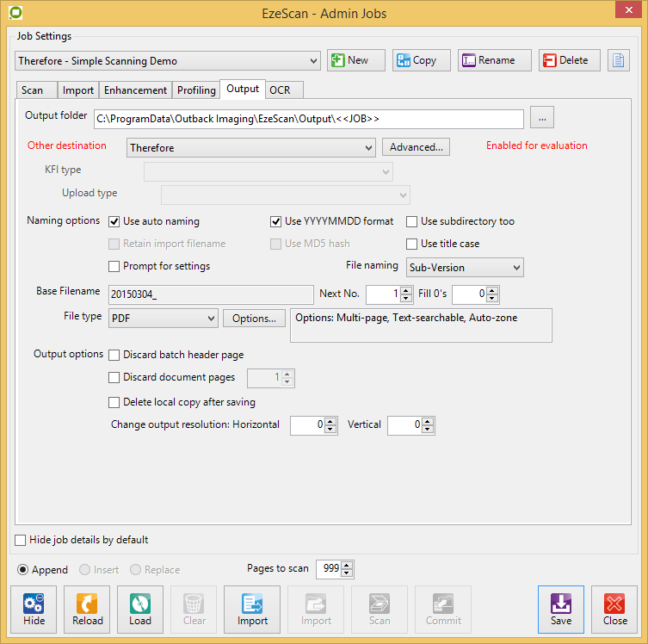The width and height of the screenshot is (648, 644).
Task: Toggle Use auto naming checkbox
Action: click(114, 221)
